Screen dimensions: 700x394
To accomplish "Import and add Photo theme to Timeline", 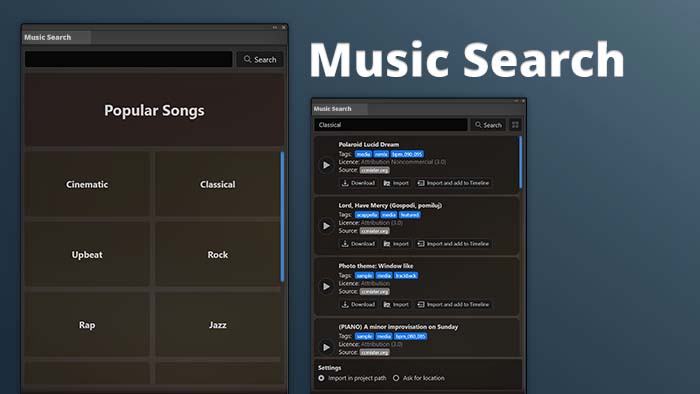I will [453, 304].
